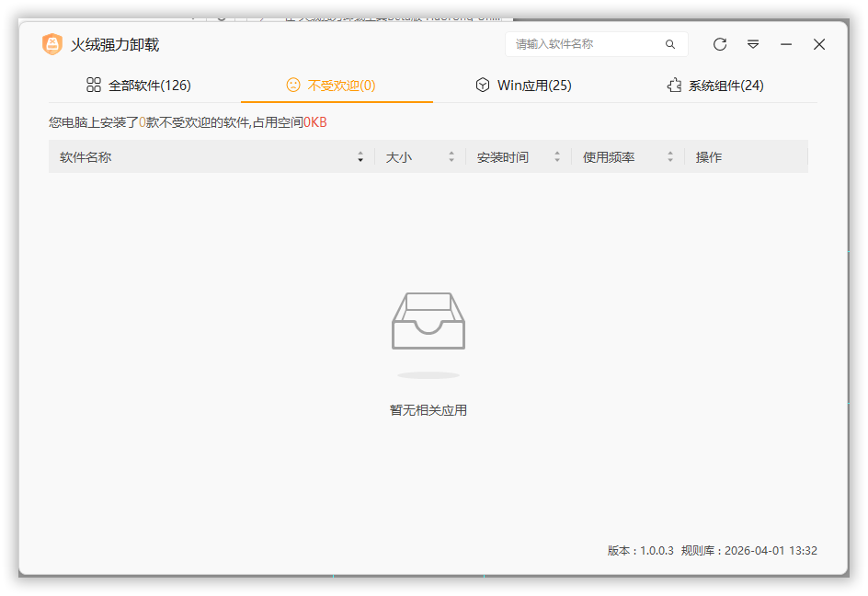Viewport: 868px width, 596px height.
Task: Minimize the uninstaller window
Action: [786, 44]
